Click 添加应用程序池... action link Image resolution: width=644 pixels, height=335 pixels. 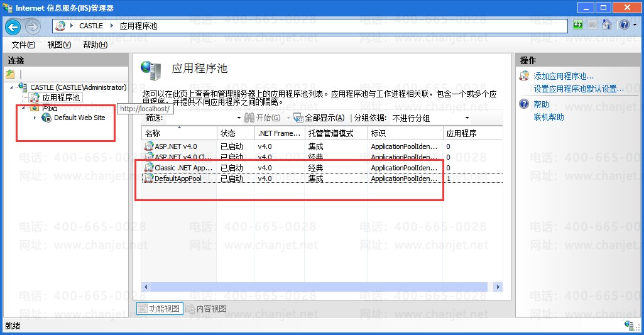point(564,76)
